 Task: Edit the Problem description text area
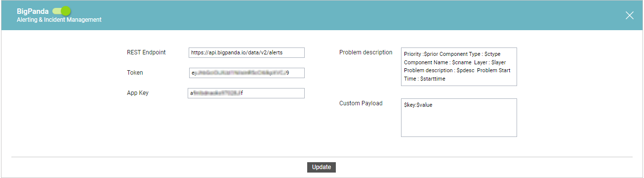pyautogui.click(x=459, y=67)
